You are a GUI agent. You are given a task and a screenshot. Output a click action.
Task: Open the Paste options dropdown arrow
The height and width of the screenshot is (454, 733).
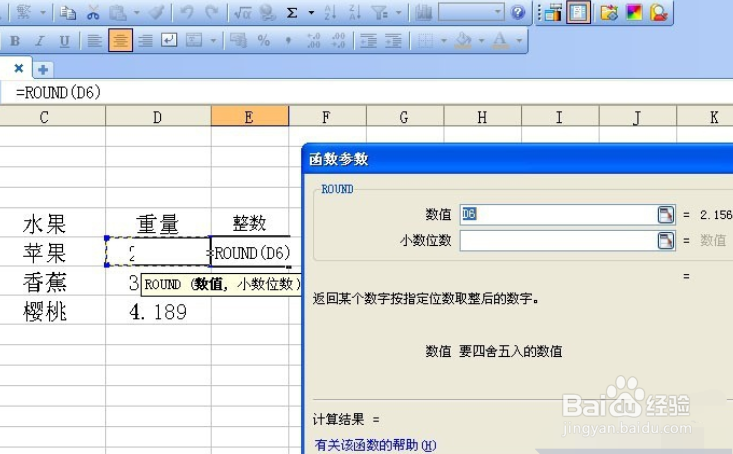137,13
